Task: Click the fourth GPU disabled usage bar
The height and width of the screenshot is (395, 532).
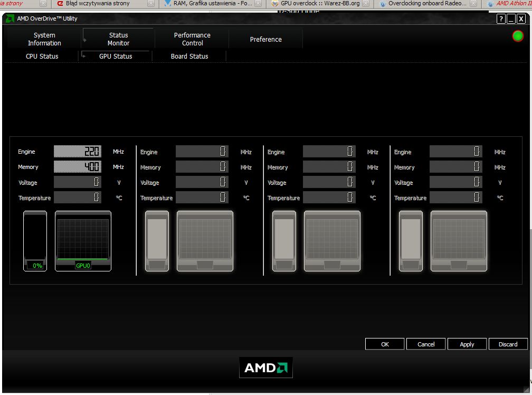Action: click(x=411, y=241)
